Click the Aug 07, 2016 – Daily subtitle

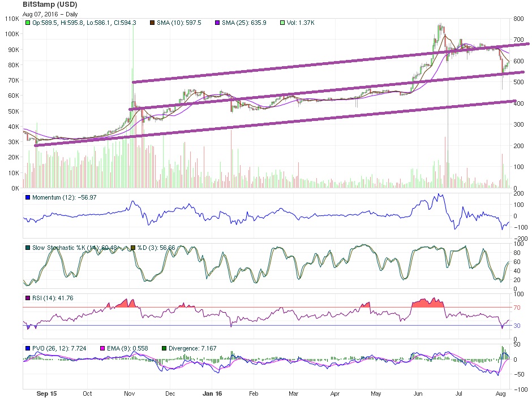coord(50,14)
